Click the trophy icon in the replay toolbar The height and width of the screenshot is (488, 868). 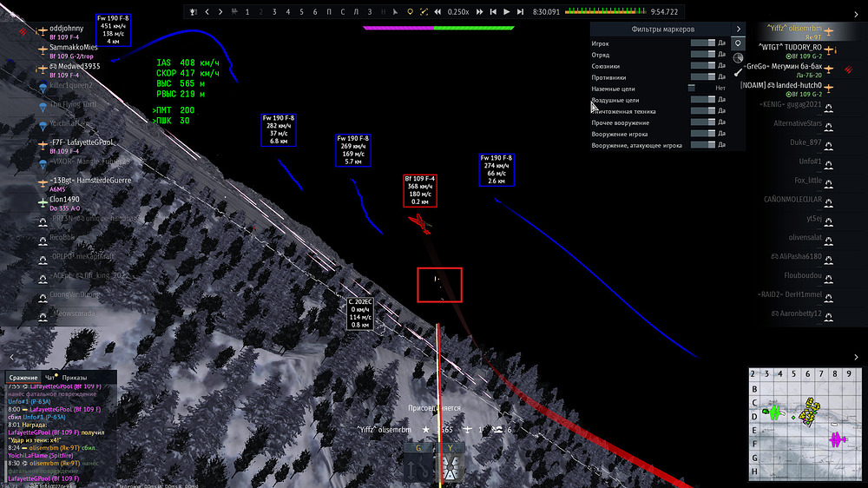point(194,11)
